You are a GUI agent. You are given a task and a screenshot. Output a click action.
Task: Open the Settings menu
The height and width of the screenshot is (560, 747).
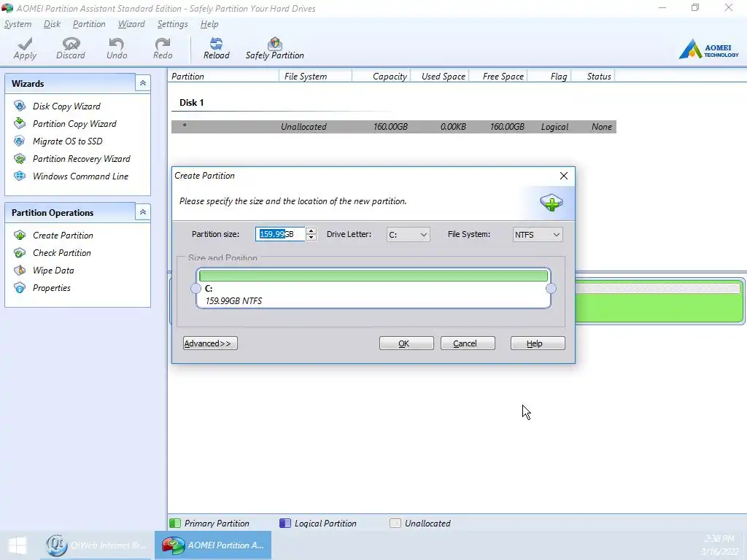[x=172, y=24]
